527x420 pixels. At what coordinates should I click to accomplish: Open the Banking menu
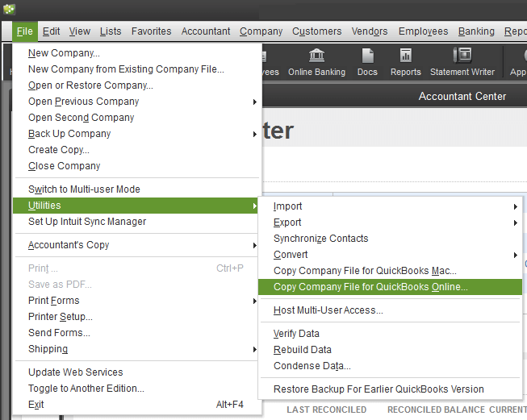[x=476, y=31]
